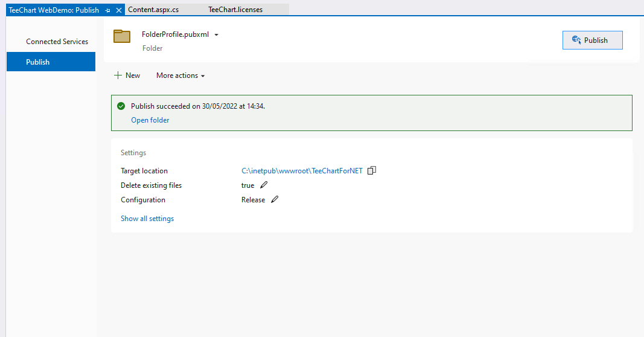This screenshot has width=644, height=337.
Task: Click the 'Settings' heading
Action: click(133, 152)
